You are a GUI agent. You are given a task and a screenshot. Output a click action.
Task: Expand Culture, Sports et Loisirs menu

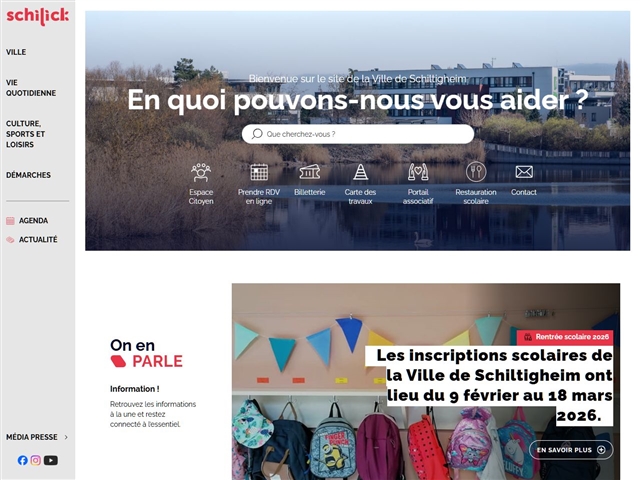coord(25,134)
